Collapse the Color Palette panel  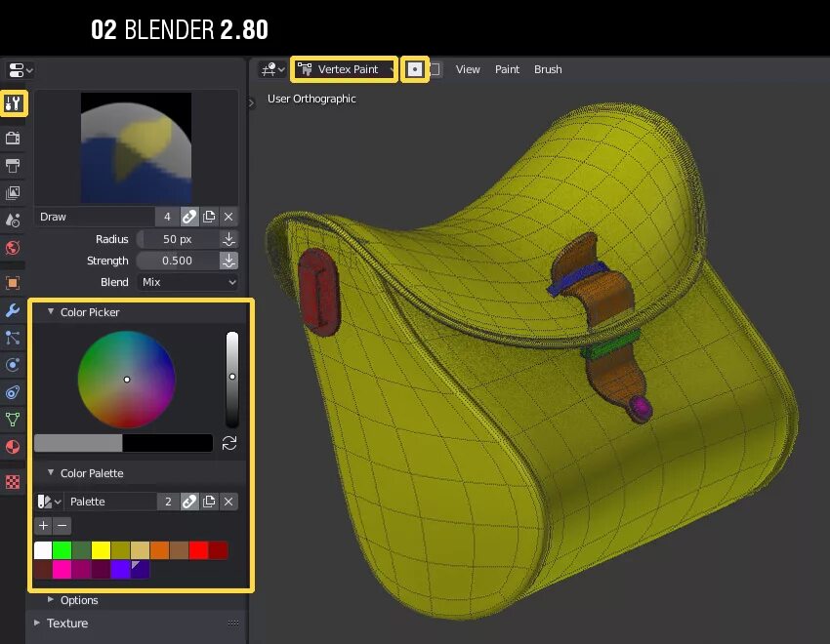click(x=51, y=472)
